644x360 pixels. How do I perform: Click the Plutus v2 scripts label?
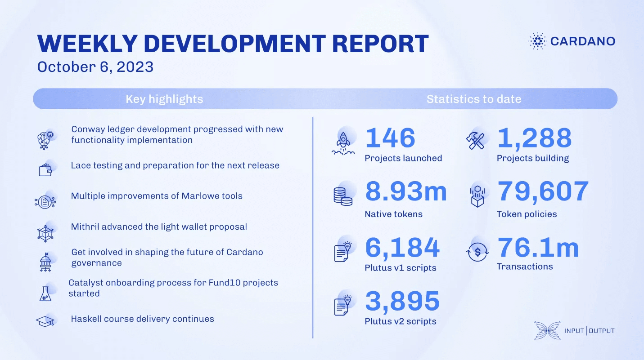point(401,321)
